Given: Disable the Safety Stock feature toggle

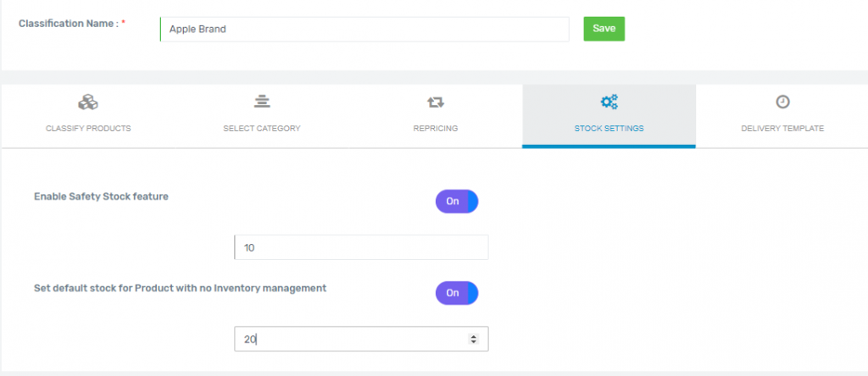Looking at the screenshot, I should (457, 202).
